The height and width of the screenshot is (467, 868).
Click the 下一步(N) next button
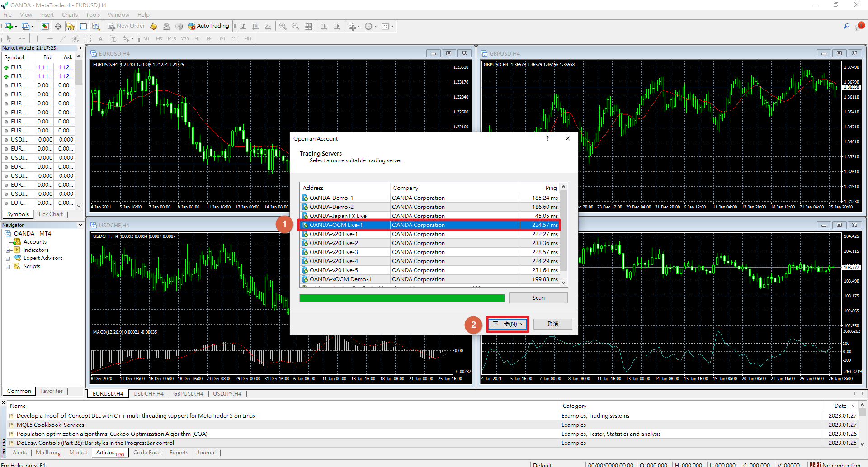click(x=507, y=324)
